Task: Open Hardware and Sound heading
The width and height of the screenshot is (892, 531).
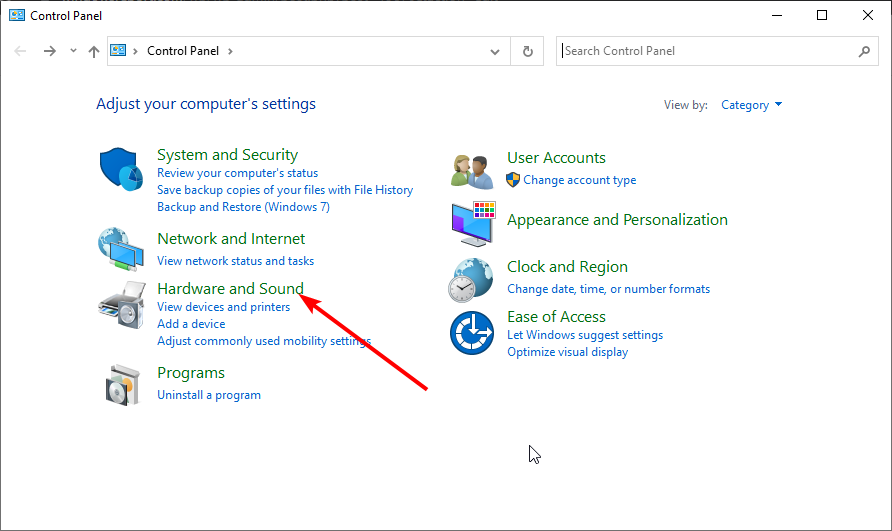Action: pos(230,289)
